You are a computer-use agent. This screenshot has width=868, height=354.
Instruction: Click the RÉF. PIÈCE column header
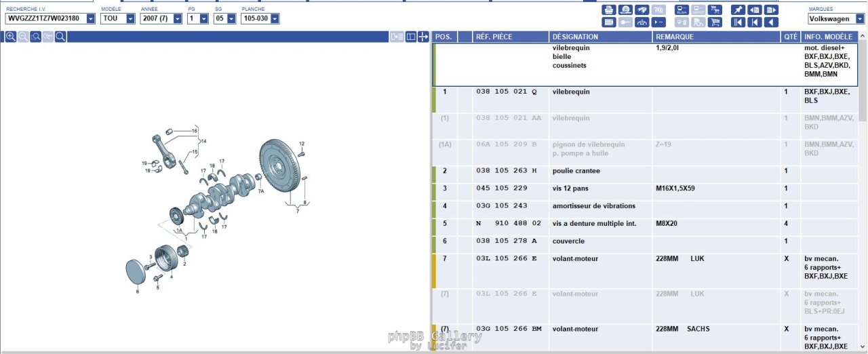pyautogui.click(x=509, y=37)
